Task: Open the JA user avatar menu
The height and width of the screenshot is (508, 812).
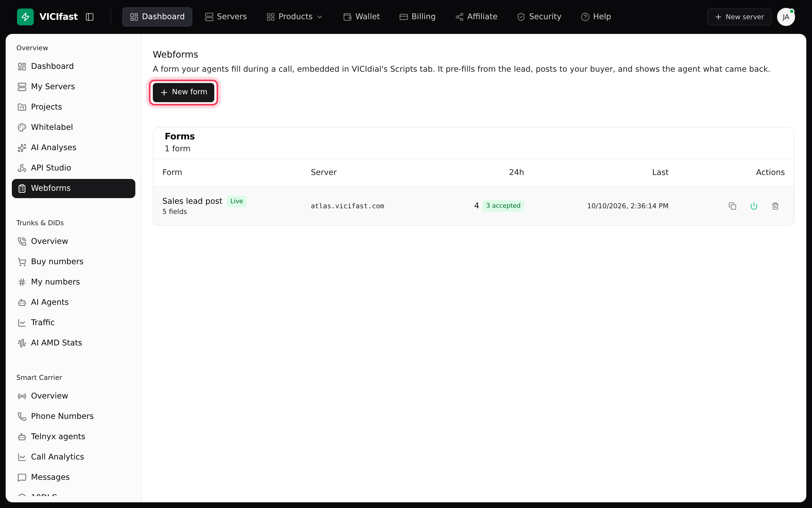Action: coord(786,17)
